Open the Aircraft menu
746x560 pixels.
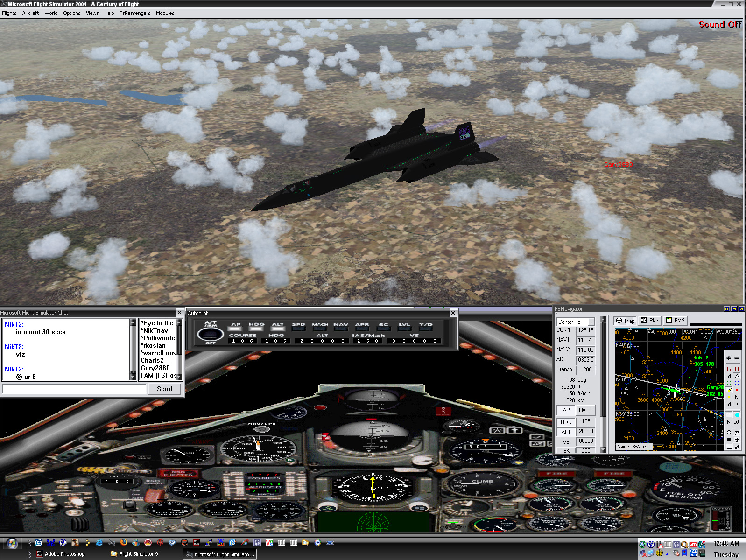coord(30,13)
